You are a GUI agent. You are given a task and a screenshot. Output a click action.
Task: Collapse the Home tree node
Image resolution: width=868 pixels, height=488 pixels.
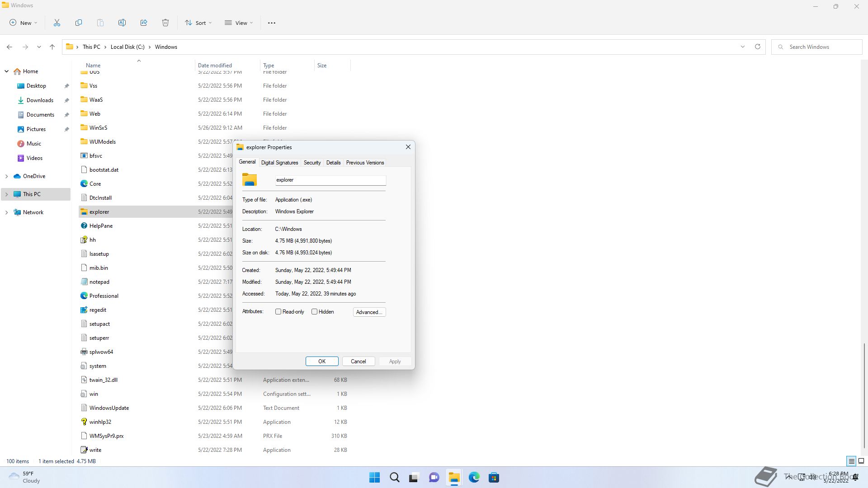pos(6,71)
